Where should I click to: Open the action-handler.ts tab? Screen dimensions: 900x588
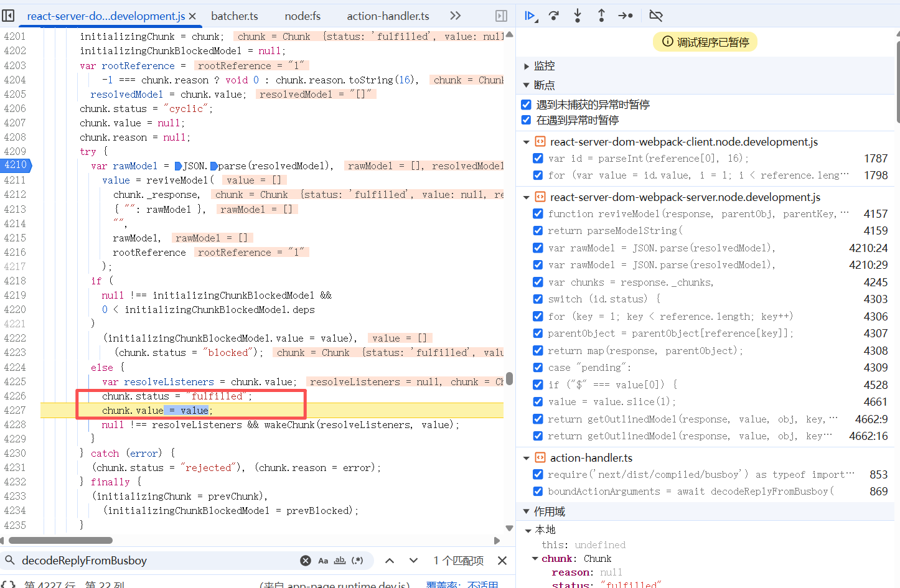(x=388, y=16)
